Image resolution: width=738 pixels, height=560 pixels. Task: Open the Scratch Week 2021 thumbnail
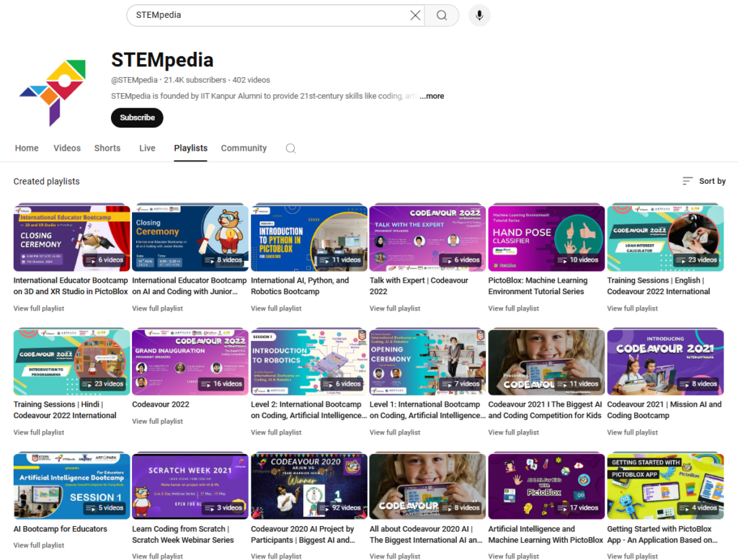point(190,486)
